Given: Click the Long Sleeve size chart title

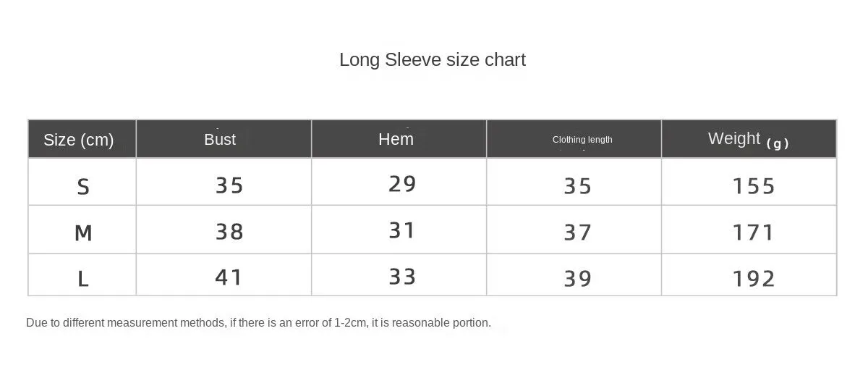Looking at the screenshot, I should click(x=433, y=59).
